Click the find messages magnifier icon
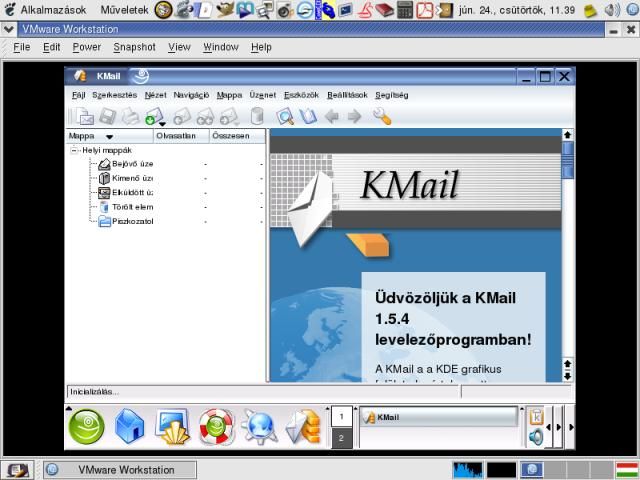 click(x=285, y=116)
